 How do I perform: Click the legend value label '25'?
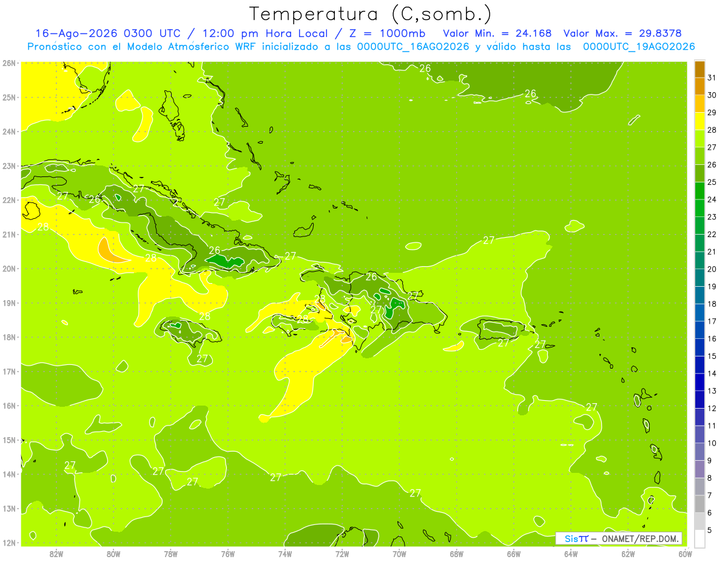tap(712, 182)
